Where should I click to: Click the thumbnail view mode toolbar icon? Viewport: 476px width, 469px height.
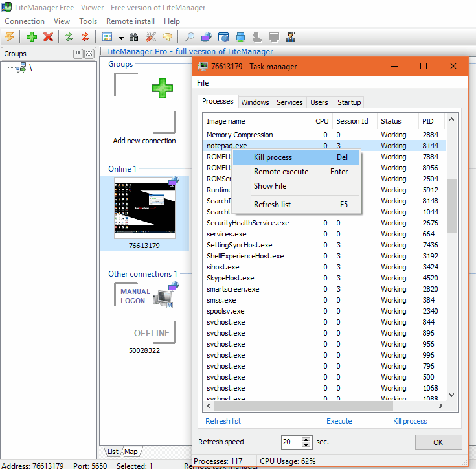[x=107, y=37]
